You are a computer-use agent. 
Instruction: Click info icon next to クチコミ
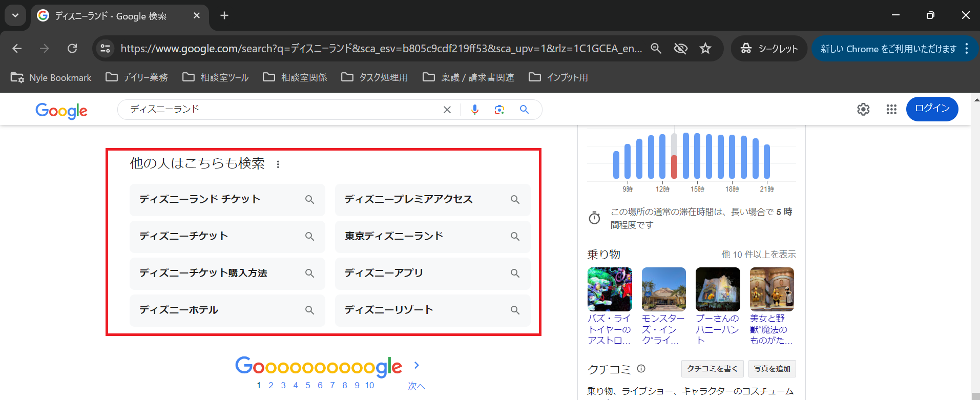point(641,369)
